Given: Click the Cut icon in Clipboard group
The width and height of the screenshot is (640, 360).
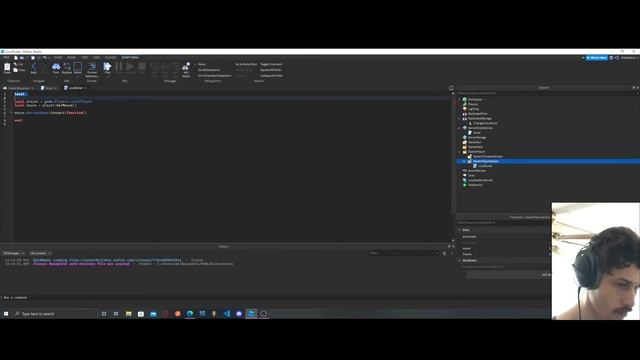Looking at the screenshot, I should 16,64.
